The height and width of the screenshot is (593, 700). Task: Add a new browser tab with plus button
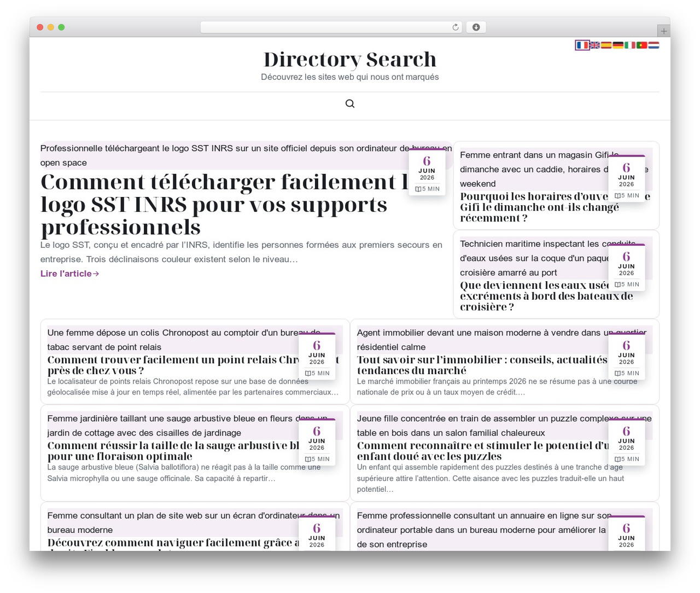[x=663, y=31]
